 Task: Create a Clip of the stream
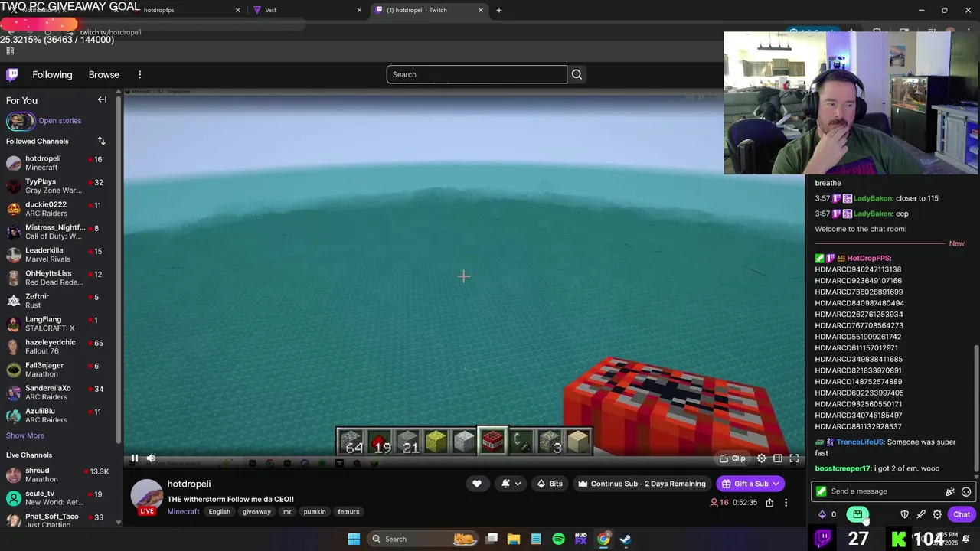(733, 458)
